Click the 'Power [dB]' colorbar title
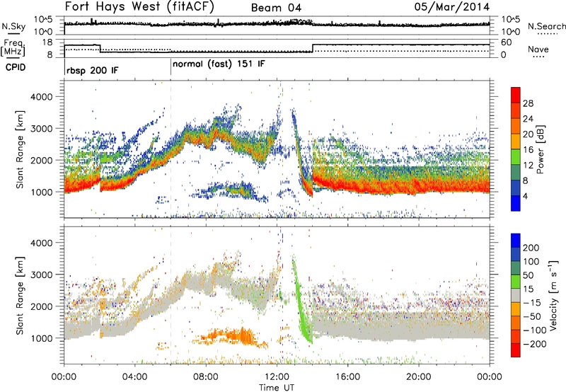Screen dimensions: 566x392 pos(540,149)
